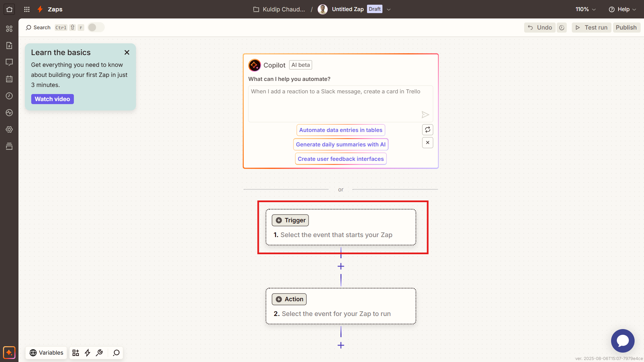Click the AI beta badge
Screen dimensions: 644x362
pyautogui.click(x=301, y=65)
